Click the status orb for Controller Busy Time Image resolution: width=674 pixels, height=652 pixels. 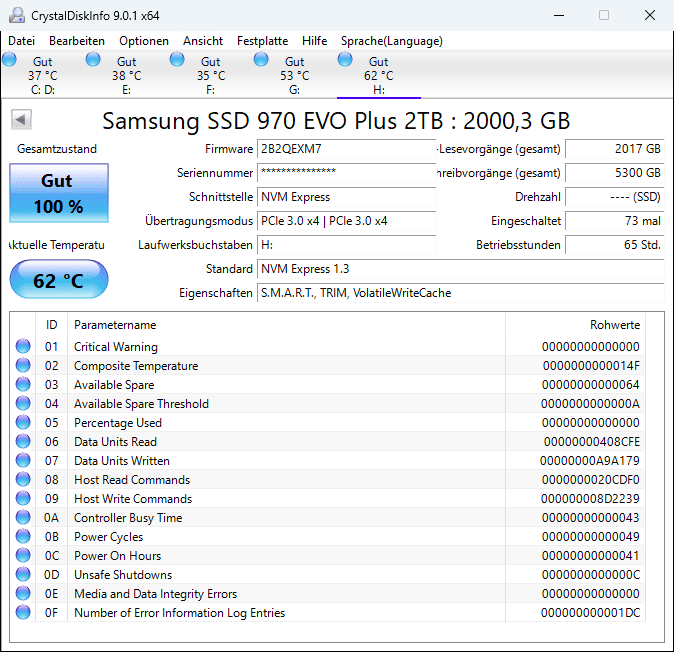click(x=23, y=517)
